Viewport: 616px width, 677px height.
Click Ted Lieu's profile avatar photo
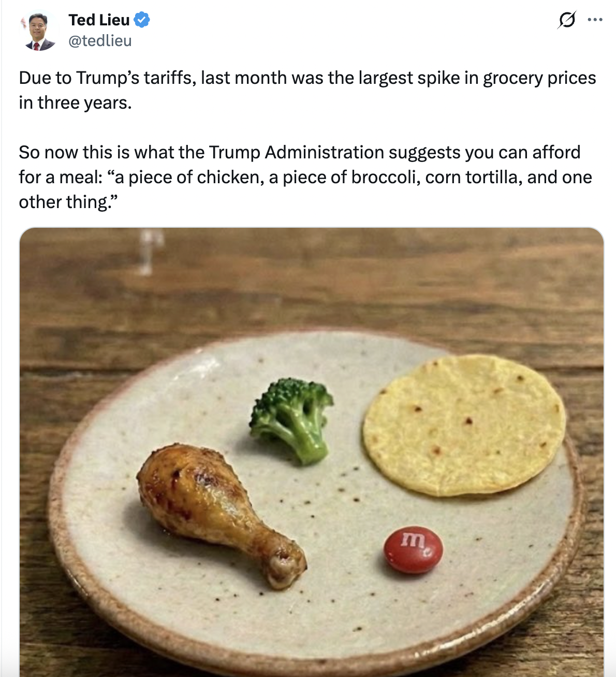pyautogui.click(x=39, y=31)
